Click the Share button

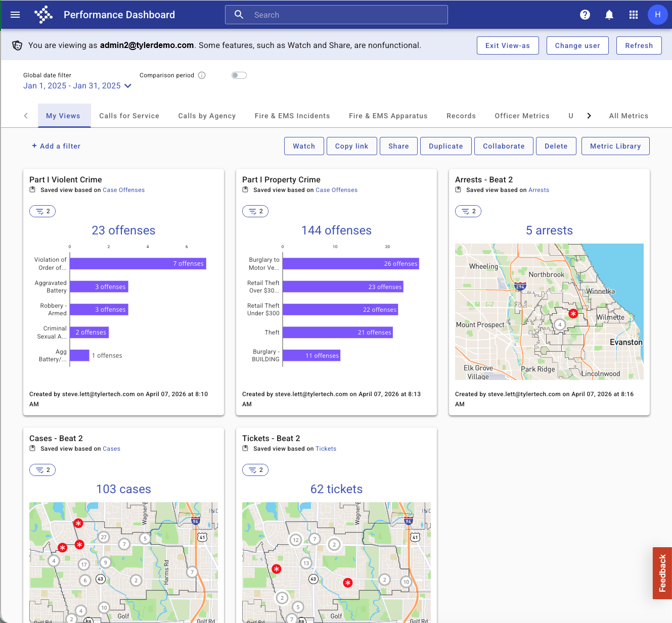[398, 146]
